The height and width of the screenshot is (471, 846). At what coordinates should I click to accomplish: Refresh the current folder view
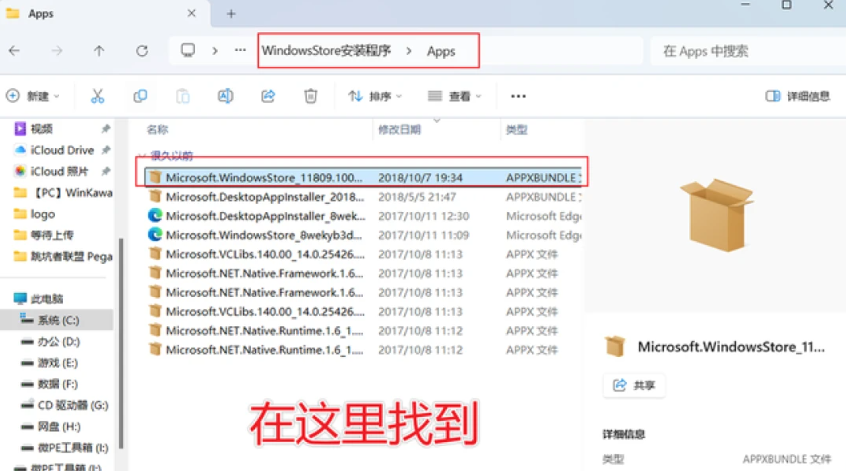[142, 51]
